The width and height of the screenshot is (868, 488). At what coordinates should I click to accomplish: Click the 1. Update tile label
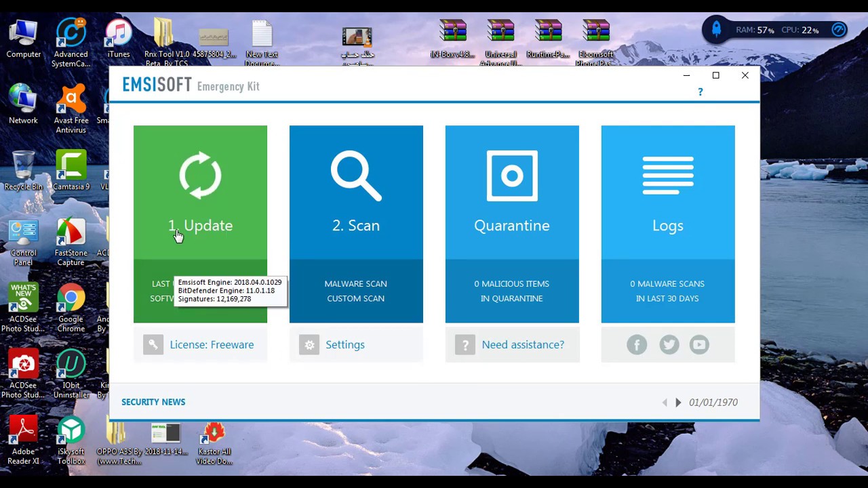click(200, 226)
